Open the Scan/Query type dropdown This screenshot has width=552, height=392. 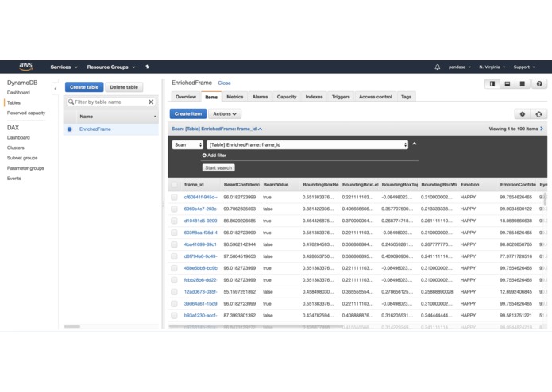coord(187,145)
